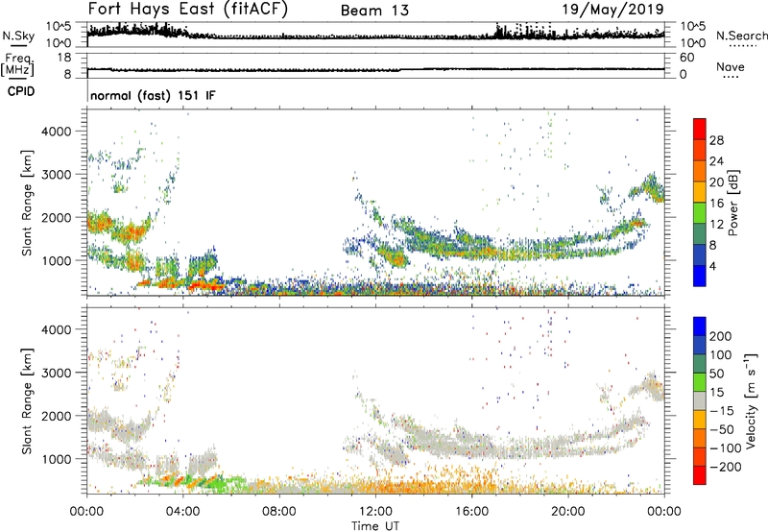The height and width of the screenshot is (532, 768).
Task: Click the "-100" label on the velocity colorbar
Action: click(725, 448)
